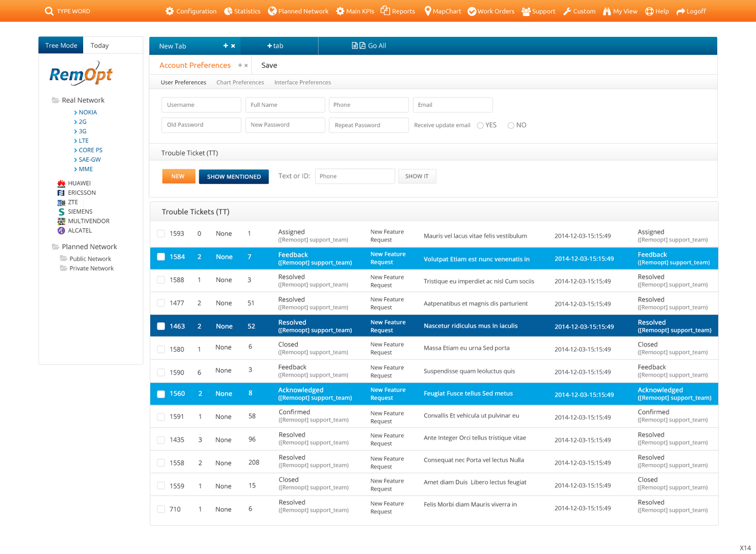Select the ZTE vendor icon
The width and height of the screenshot is (756, 554).
pos(61,203)
